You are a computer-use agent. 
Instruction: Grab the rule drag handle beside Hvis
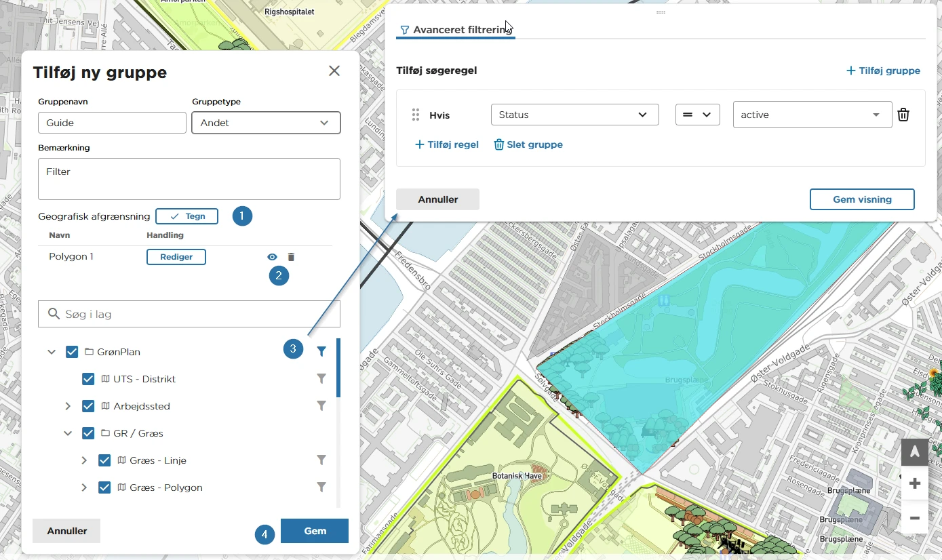[x=416, y=115]
